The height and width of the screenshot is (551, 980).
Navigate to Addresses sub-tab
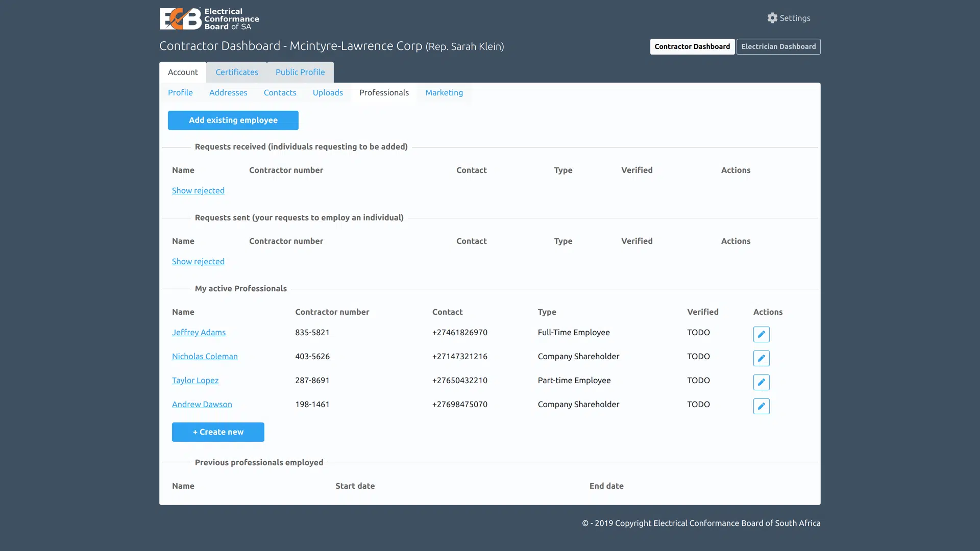228,92
